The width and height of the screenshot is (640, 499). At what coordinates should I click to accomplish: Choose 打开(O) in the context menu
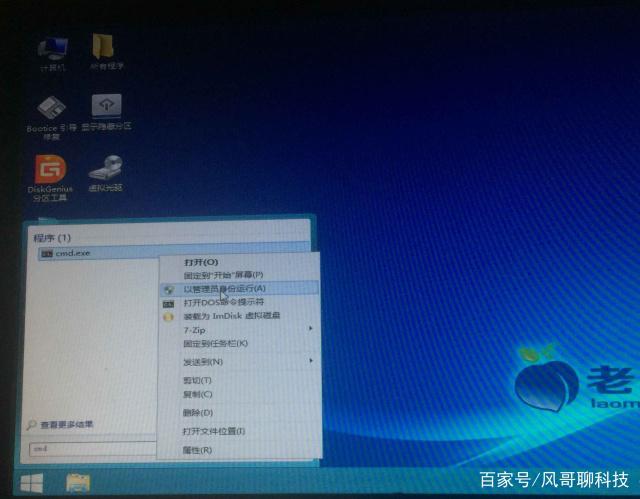pyautogui.click(x=201, y=262)
